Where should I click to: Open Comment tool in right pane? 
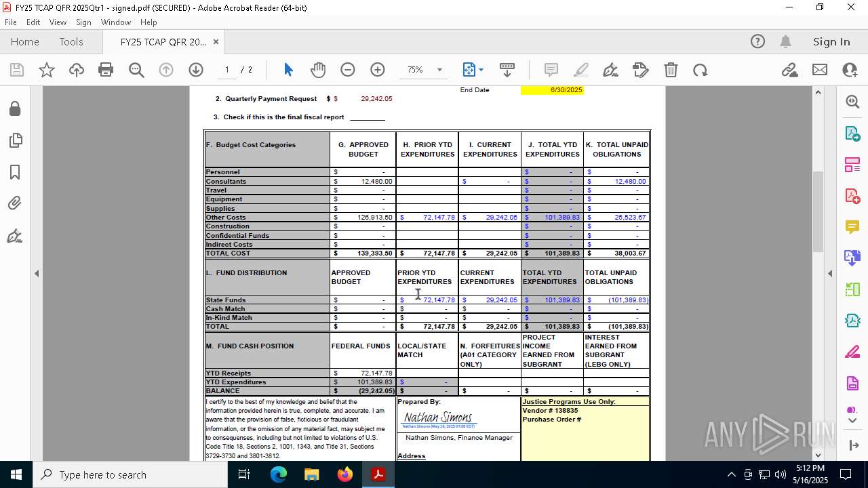click(852, 226)
